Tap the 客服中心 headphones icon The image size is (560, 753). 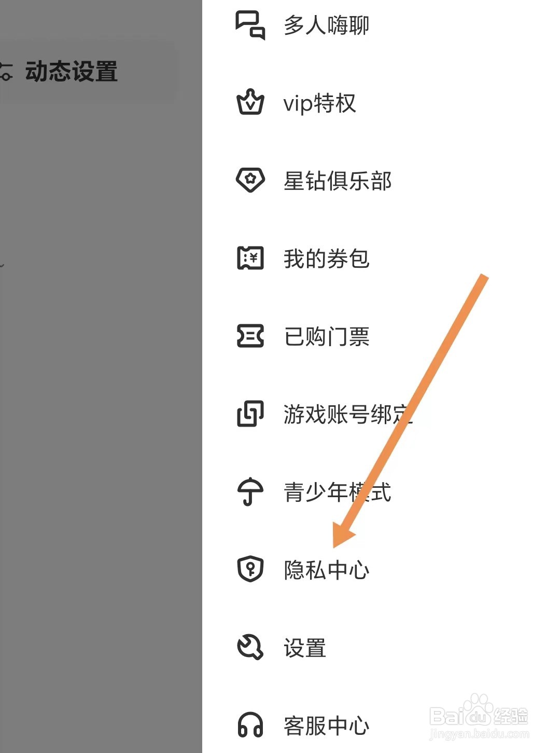[250, 725]
